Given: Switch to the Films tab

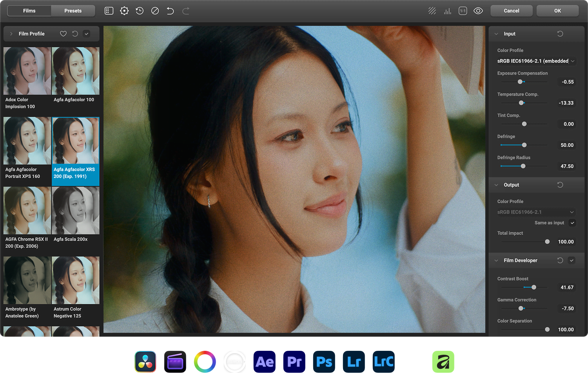Looking at the screenshot, I should point(29,11).
